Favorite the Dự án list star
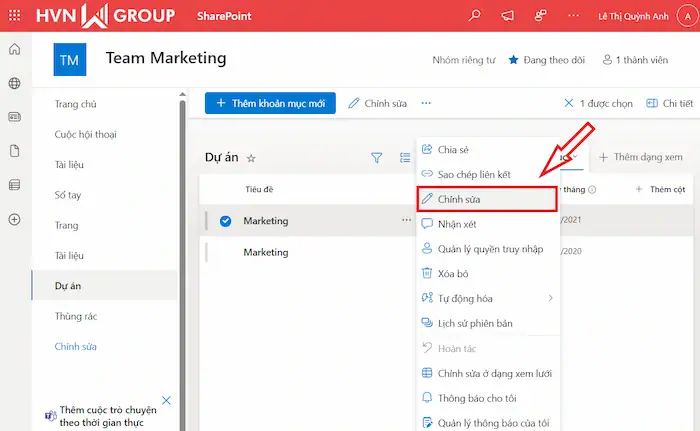Viewport: 700px width, 431px height. click(252, 158)
